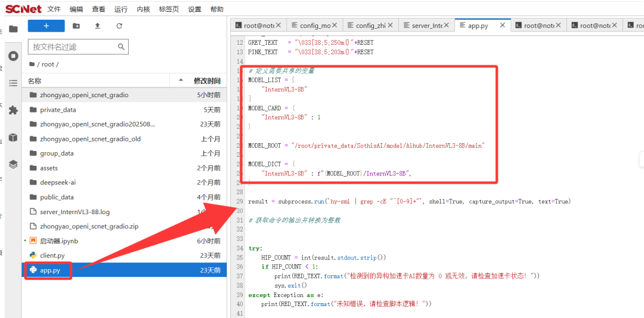Open the 文件 menu
This screenshot has height=318, width=644.
tap(54, 9)
